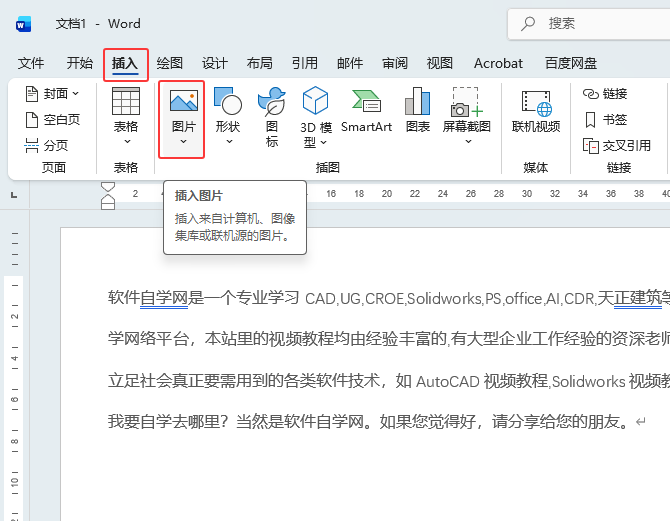Click the text 学网络平台 in document
The image size is (670, 521).
tap(148, 339)
